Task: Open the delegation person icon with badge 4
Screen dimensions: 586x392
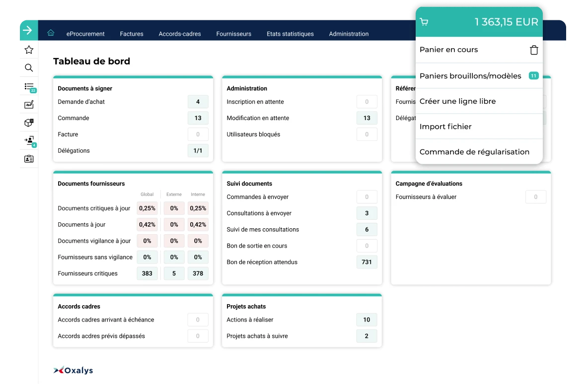Action: pyautogui.click(x=29, y=141)
